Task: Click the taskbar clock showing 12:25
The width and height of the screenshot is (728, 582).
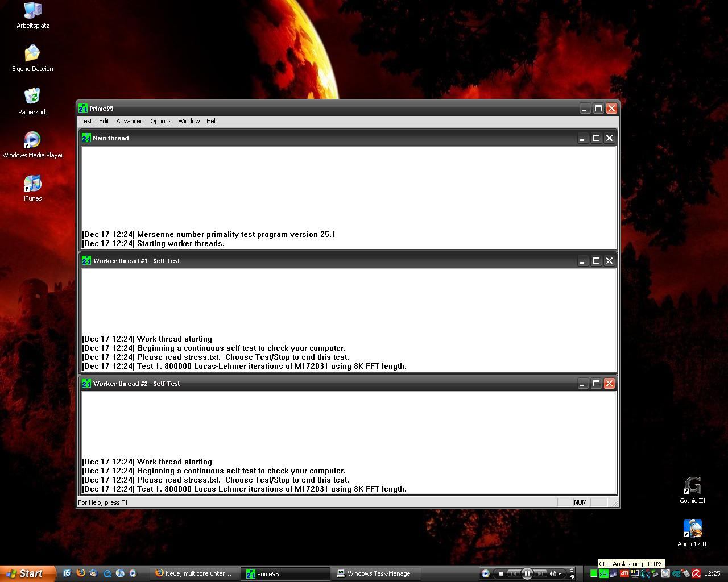Action: coord(712,573)
